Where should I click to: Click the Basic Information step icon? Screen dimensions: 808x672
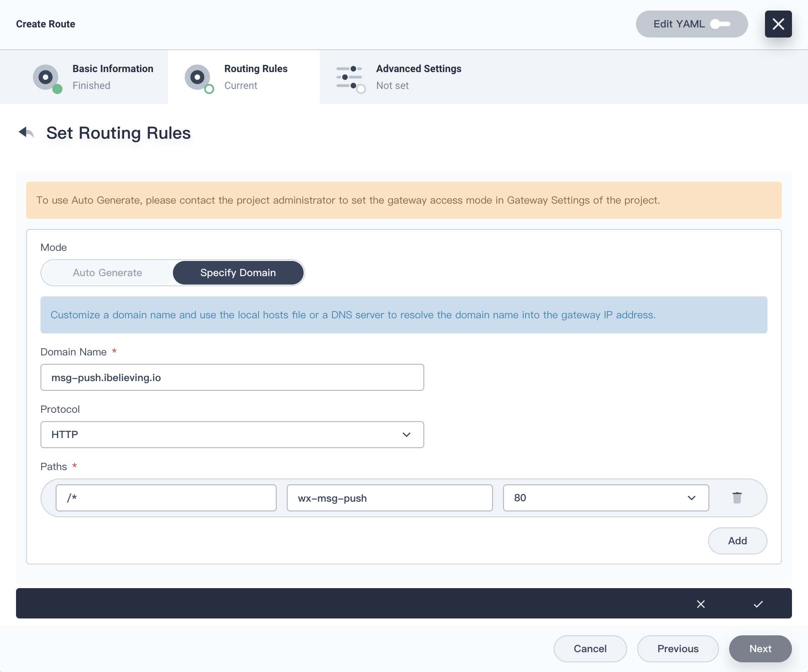[x=47, y=78]
